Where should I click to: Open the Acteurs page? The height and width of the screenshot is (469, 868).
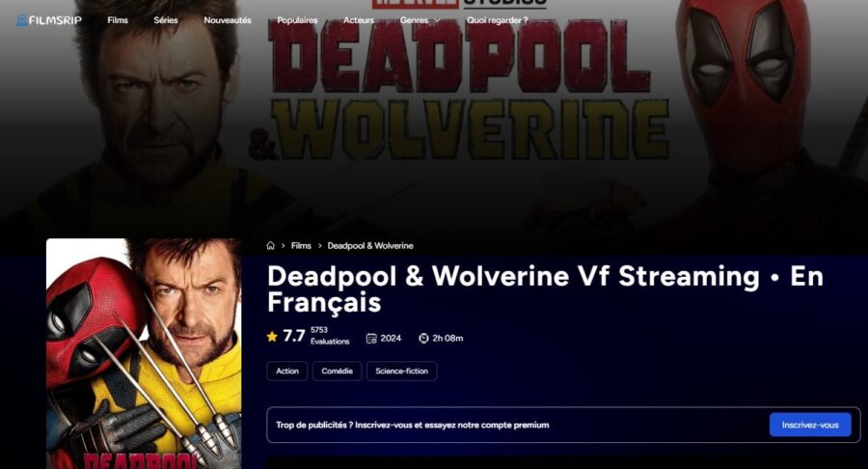[359, 20]
